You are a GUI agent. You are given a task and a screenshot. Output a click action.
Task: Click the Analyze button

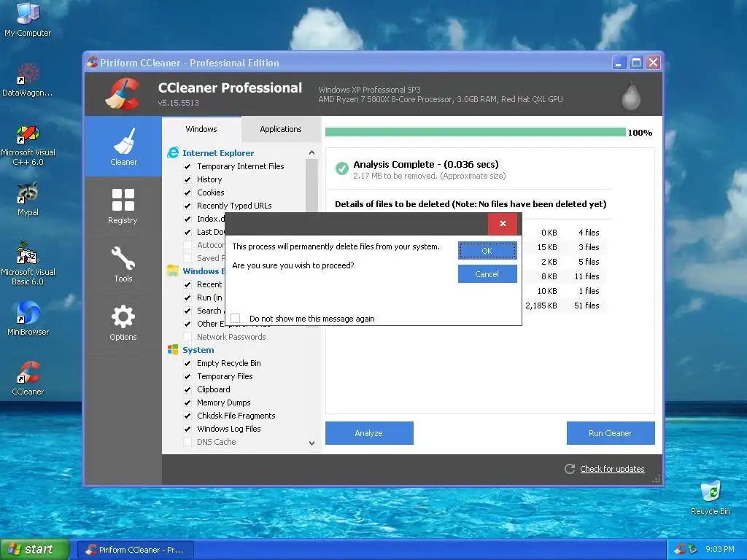coord(368,433)
